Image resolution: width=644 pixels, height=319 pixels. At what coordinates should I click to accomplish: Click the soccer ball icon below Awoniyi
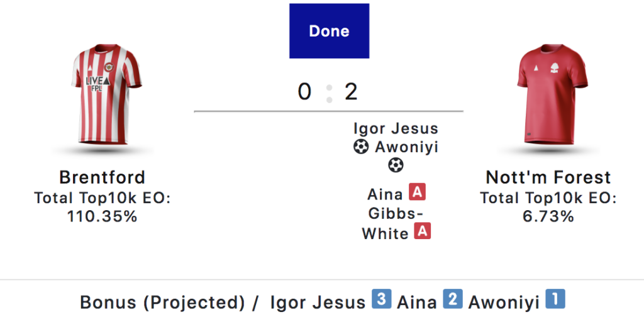(395, 165)
